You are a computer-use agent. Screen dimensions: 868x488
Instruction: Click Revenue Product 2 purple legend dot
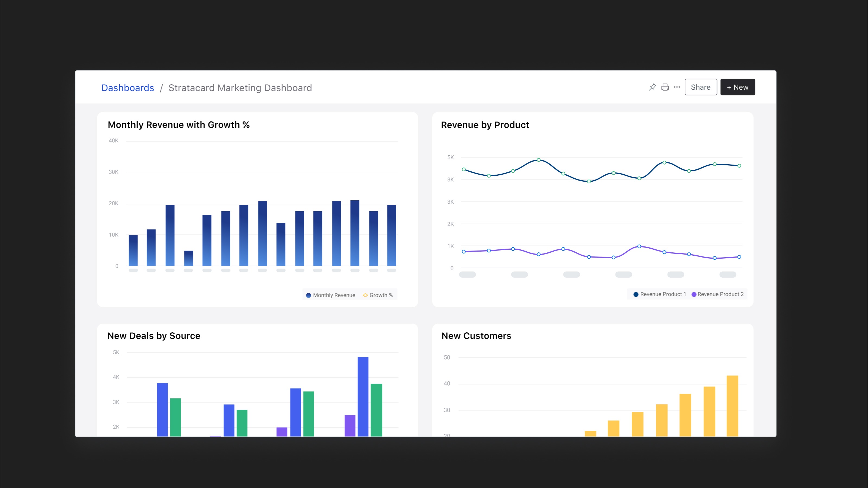point(694,294)
